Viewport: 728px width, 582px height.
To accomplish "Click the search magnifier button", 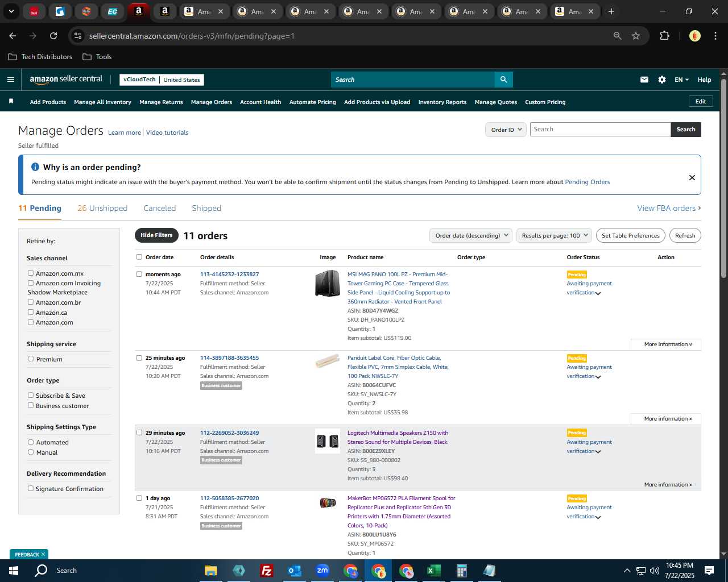I will pos(504,80).
